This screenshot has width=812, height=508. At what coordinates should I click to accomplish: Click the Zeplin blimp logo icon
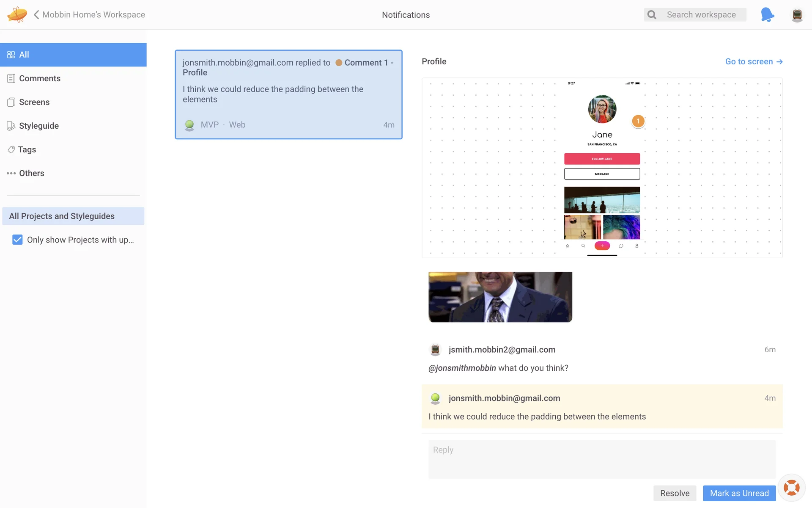(x=17, y=14)
